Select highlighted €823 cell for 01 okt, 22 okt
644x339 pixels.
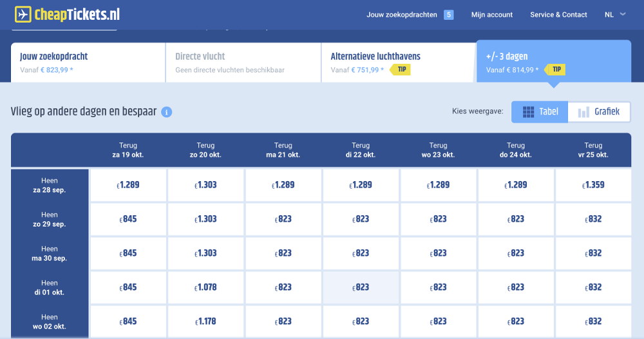click(x=361, y=287)
